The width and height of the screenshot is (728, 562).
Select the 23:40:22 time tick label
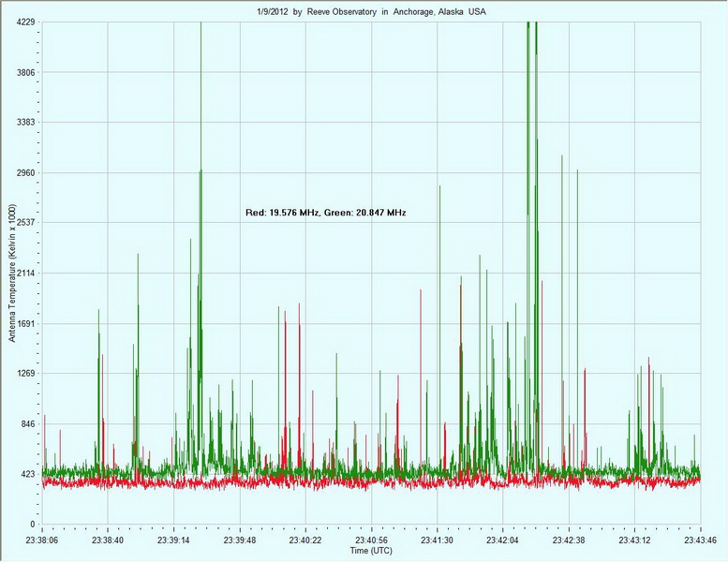point(305,540)
